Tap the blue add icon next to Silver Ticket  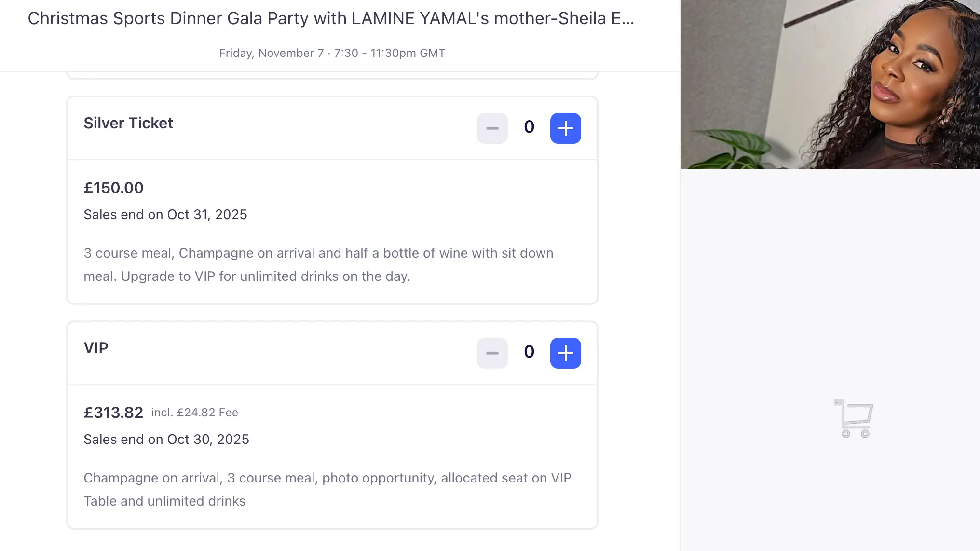point(565,128)
